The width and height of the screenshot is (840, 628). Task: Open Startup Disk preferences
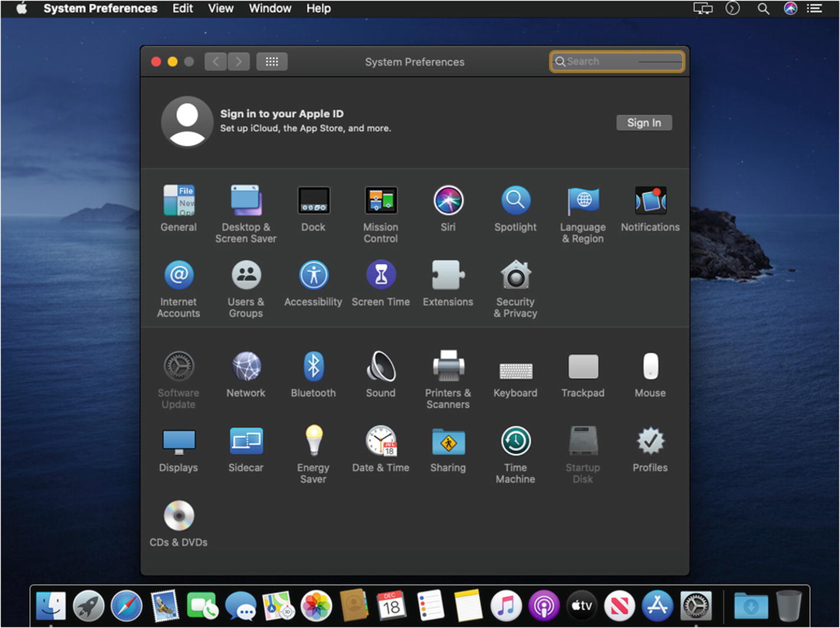pyautogui.click(x=583, y=441)
